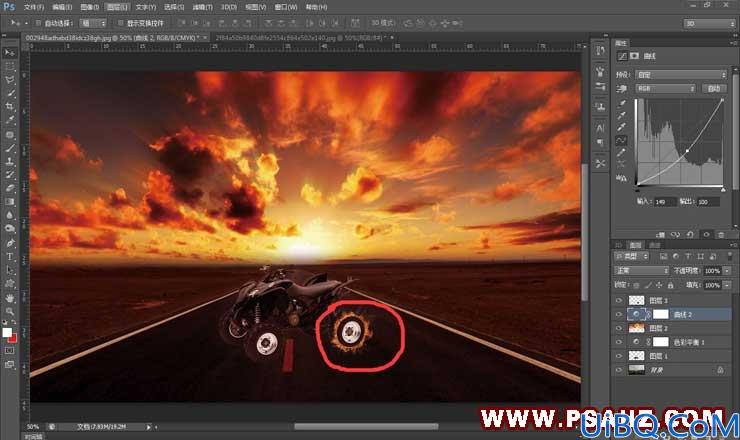Open the 图层(L) menu
The width and height of the screenshot is (740, 440).
pyautogui.click(x=117, y=7)
